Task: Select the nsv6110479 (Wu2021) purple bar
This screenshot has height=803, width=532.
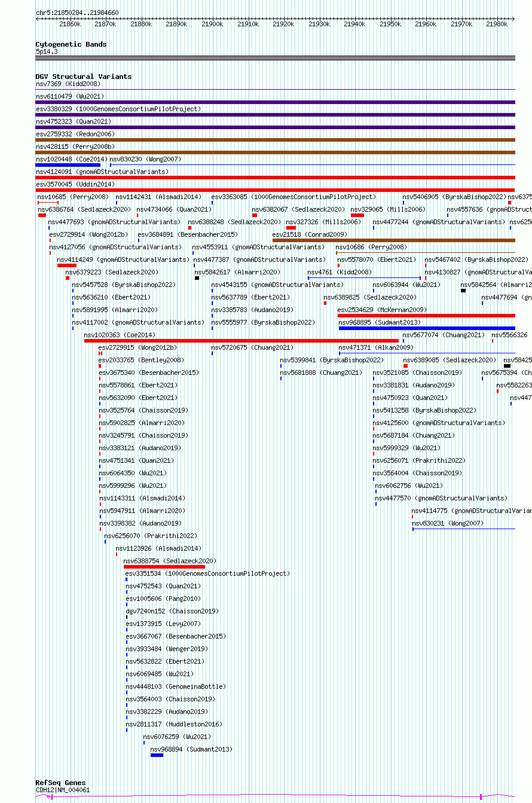Action: (x=275, y=102)
